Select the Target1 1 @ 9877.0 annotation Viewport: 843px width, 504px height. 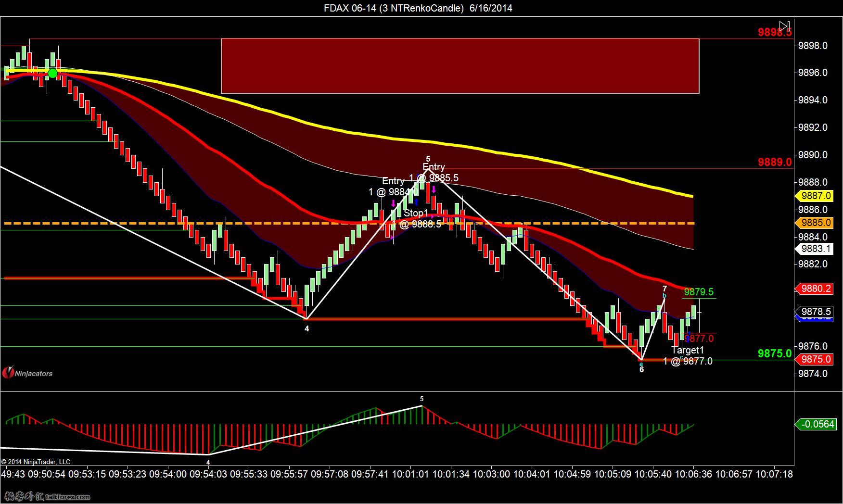pos(688,355)
